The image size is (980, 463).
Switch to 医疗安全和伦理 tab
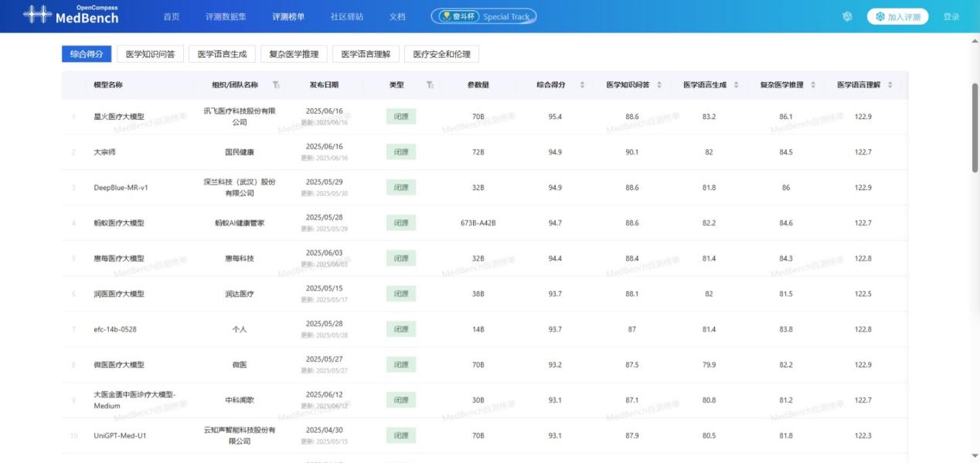pos(441,54)
